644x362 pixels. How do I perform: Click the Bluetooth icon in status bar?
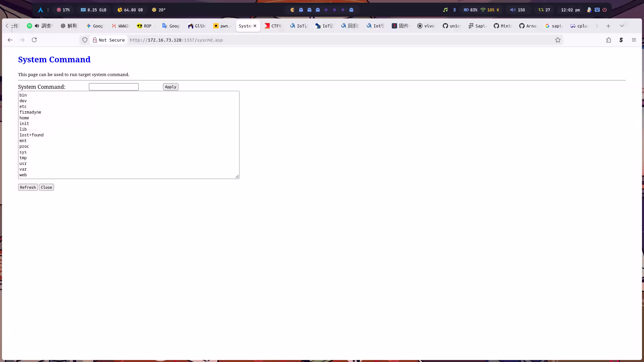pyautogui.click(x=454, y=10)
